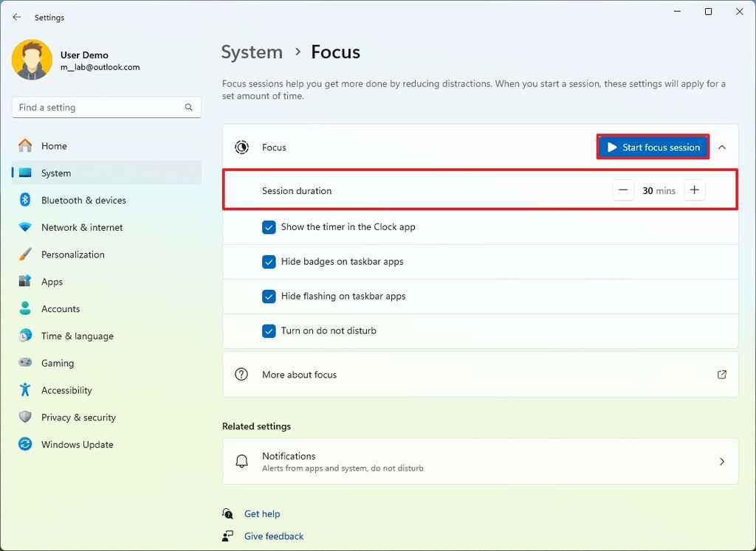Click the Time & language clock icon

point(24,336)
